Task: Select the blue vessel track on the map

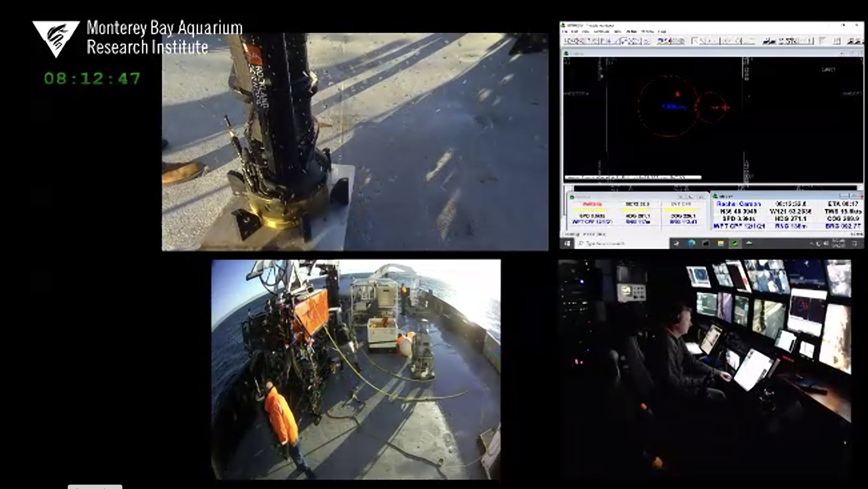Action: coord(674,107)
